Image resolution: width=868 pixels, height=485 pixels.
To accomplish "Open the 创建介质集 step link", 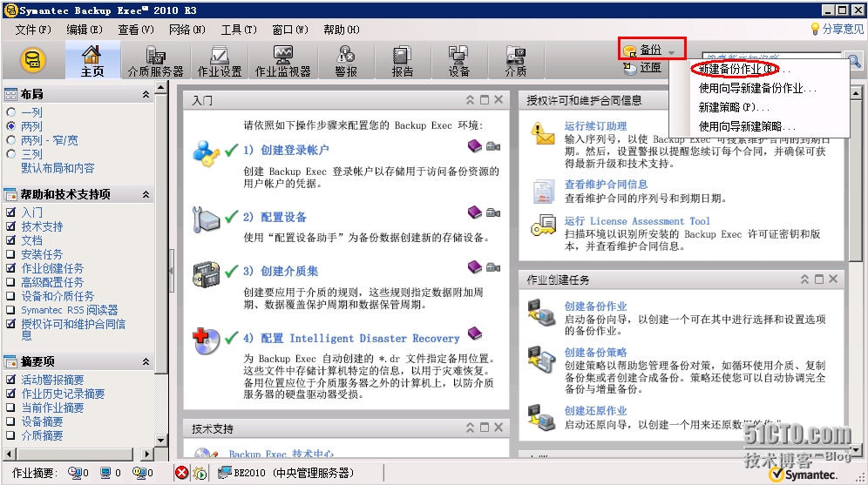I will point(281,271).
